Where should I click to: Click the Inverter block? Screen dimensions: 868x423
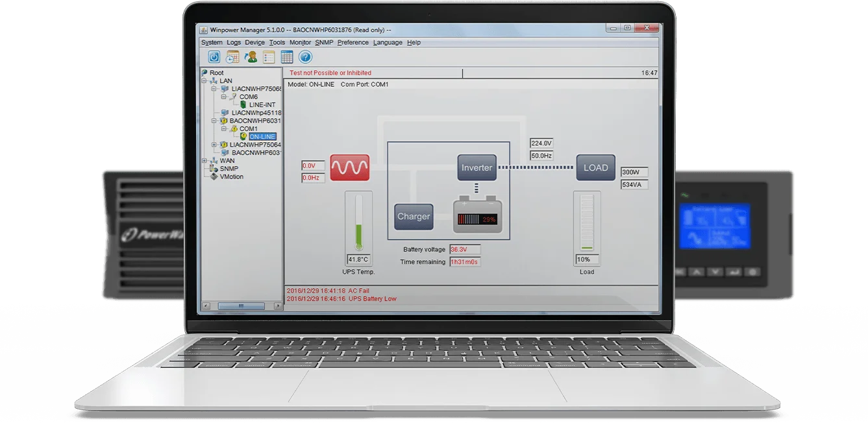[x=477, y=167]
